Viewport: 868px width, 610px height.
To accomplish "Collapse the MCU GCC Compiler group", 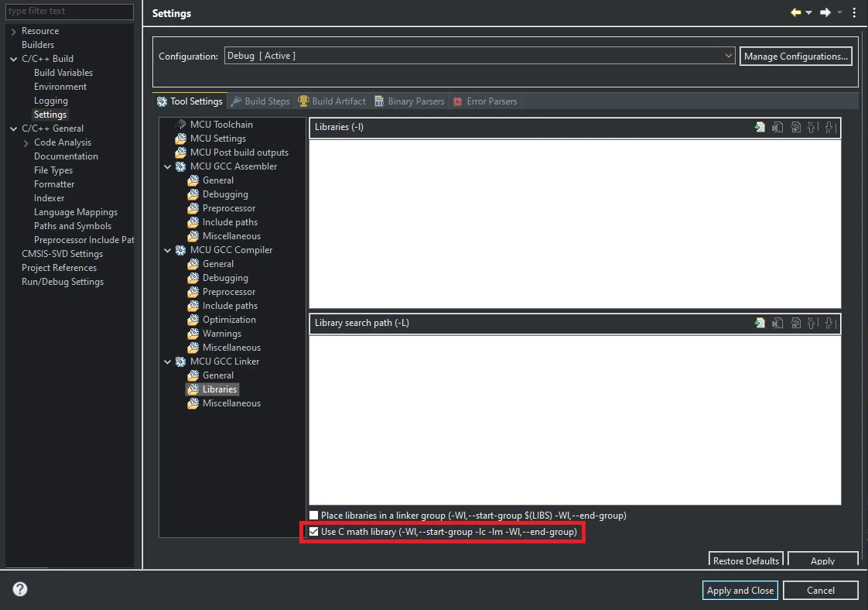I will point(168,251).
